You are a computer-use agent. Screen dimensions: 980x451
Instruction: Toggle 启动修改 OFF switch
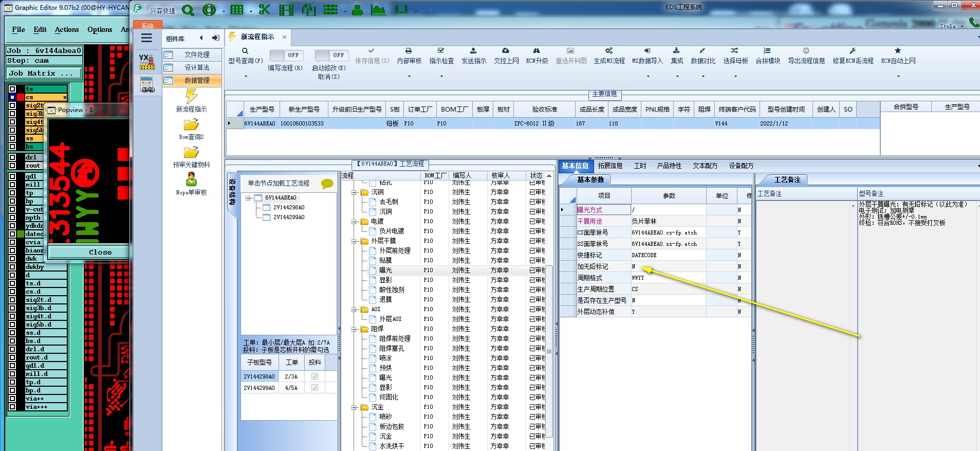[331, 55]
